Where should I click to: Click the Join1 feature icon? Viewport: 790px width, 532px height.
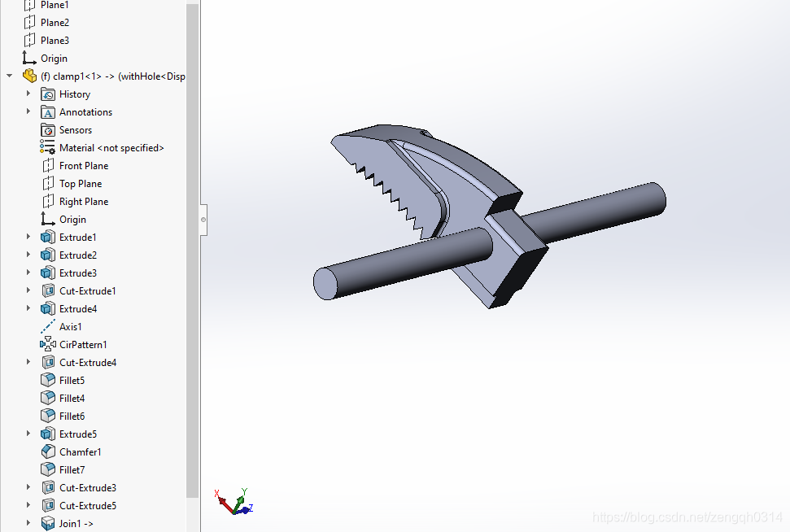tap(48, 523)
